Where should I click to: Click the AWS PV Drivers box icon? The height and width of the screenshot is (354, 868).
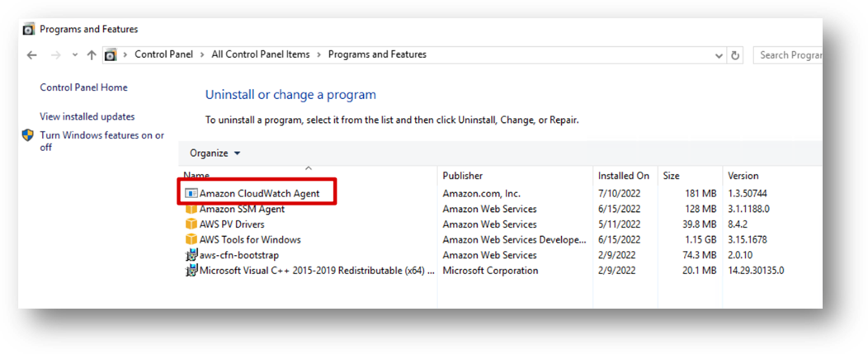tap(191, 224)
